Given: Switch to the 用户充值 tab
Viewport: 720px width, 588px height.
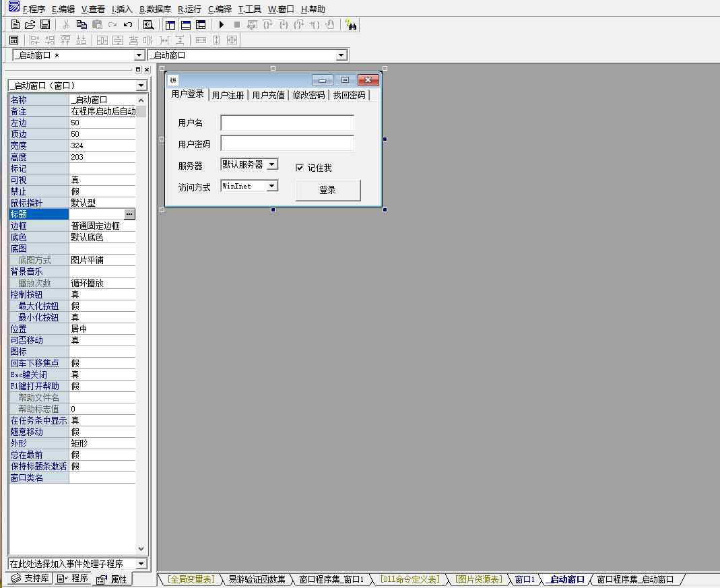Looking at the screenshot, I should (x=268, y=95).
